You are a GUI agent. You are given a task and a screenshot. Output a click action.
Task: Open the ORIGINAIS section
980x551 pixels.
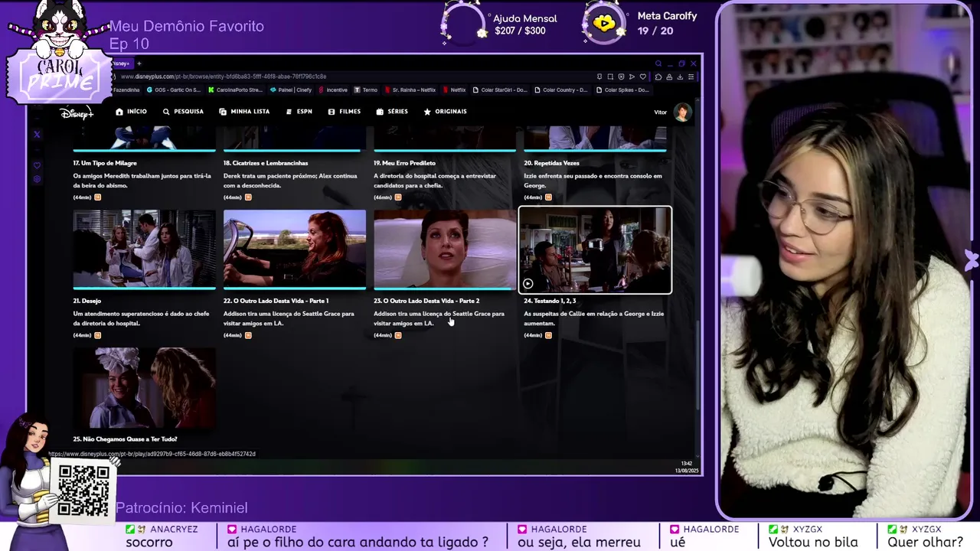[445, 112]
